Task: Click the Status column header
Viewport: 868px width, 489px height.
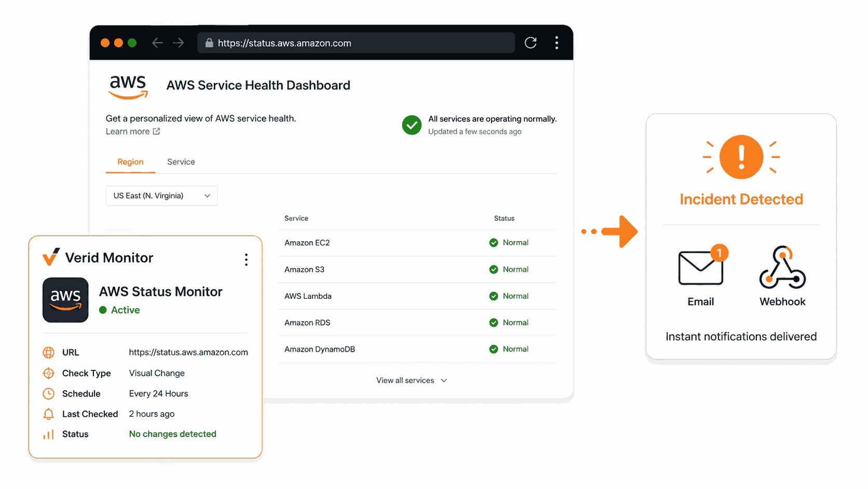Action: pyautogui.click(x=504, y=218)
